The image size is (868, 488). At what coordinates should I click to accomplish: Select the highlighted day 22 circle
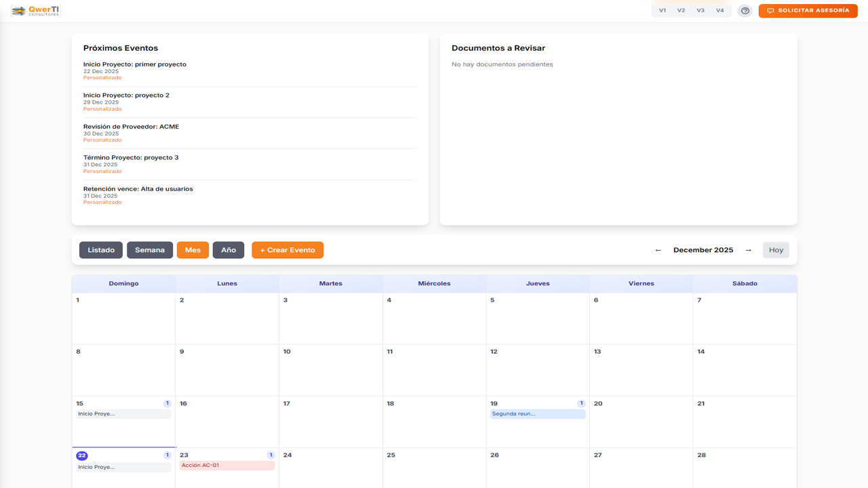pyautogui.click(x=82, y=455)
